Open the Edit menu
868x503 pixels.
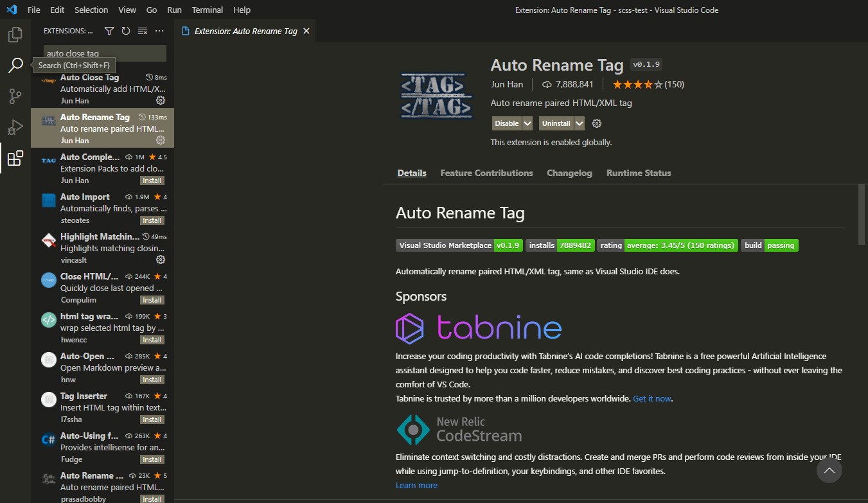[57, 10]
